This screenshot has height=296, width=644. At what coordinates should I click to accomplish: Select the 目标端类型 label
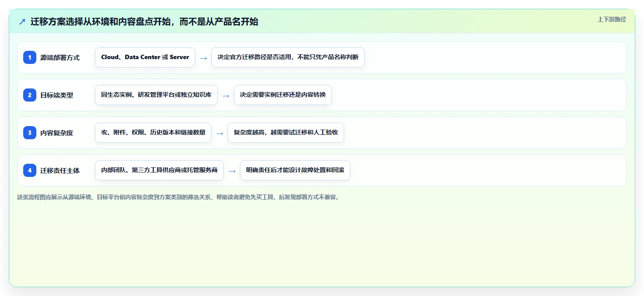pyautogui.click(x=57, y=95)
